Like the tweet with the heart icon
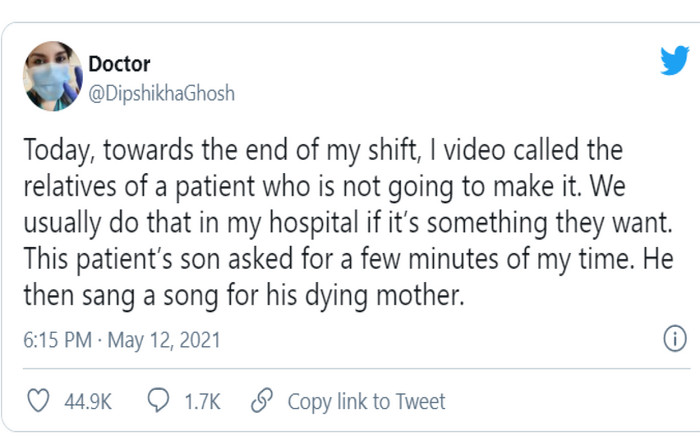 pyautogui.click(x=38, y=400)
